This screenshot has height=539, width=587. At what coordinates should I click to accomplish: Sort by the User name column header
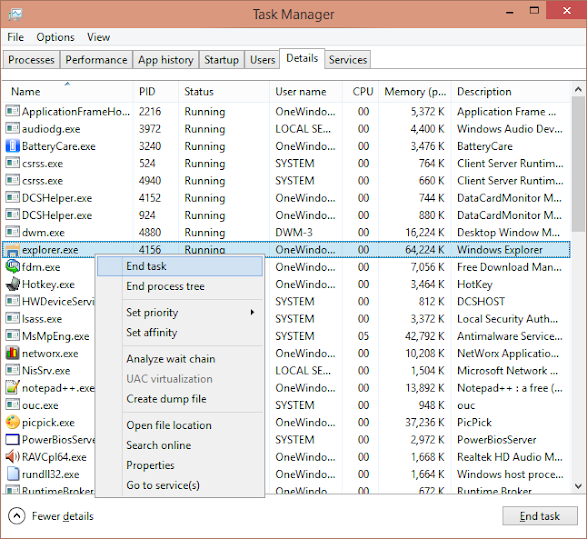tap(306, 92)
